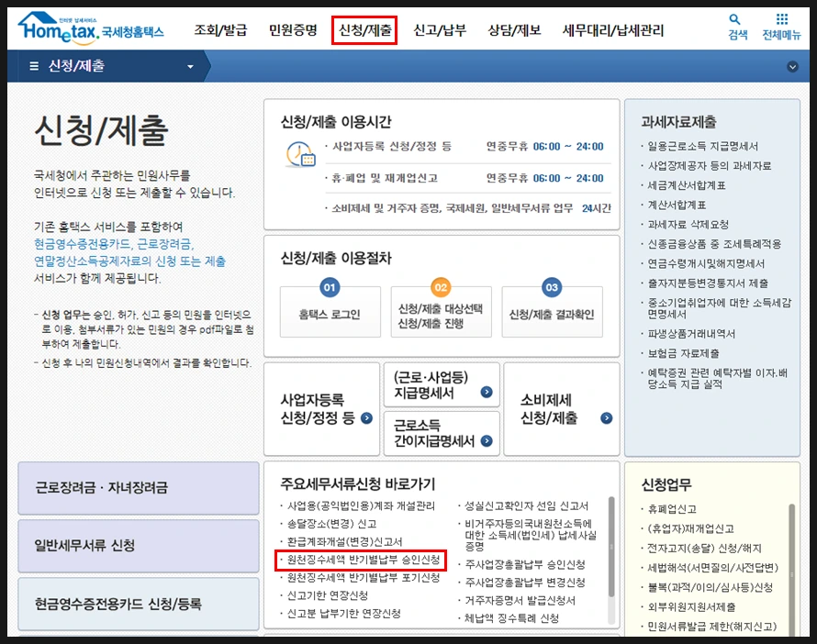Click the arrow icon on (근로·사업등) 지급명세서
Screen dimensions: 817x644
[x=488, y=390]
